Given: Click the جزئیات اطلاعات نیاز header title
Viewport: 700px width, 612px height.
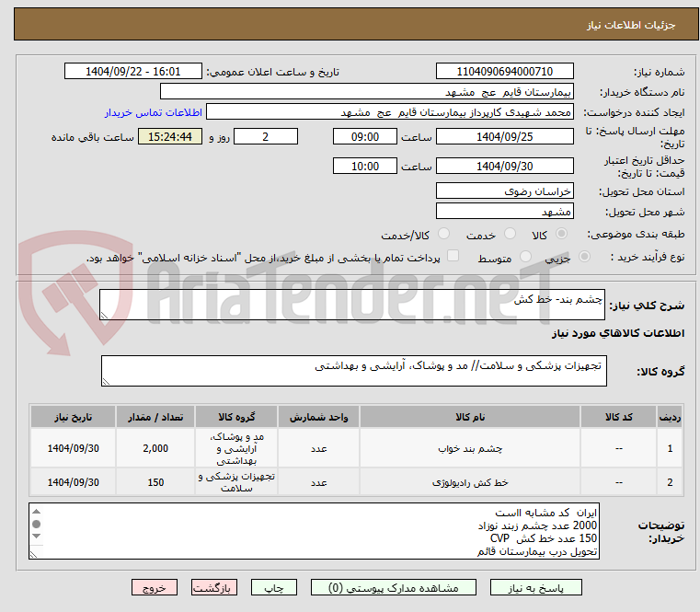Looking at the screenshot, I should pos(630,25).
